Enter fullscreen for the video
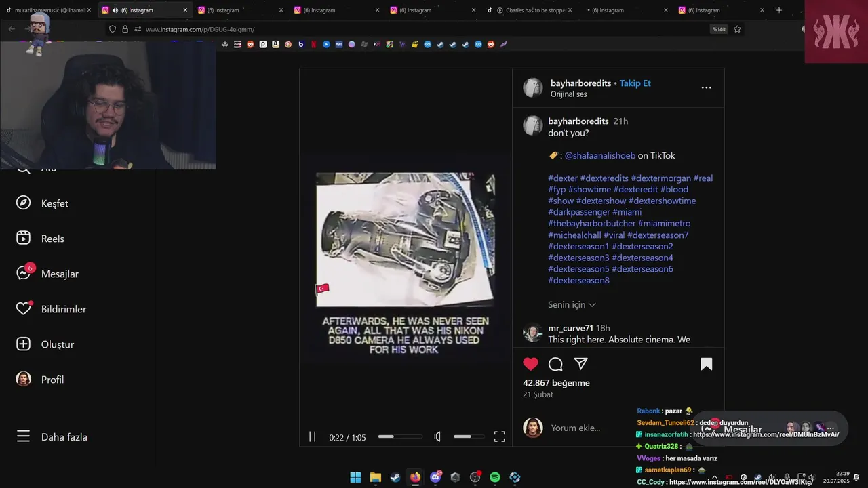 point(499,437)
